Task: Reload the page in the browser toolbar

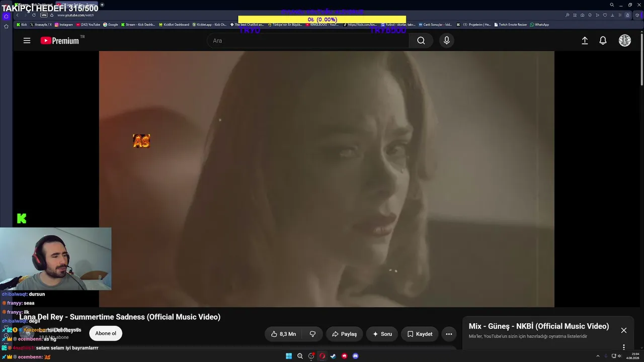Action: pyautogui.click(x=34, y=15)
